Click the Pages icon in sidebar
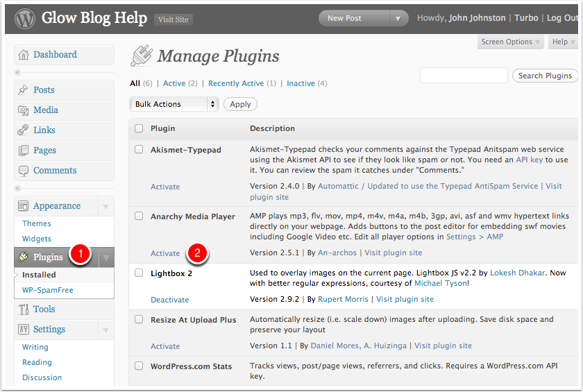Image resolution: width=583 pixels, height=392 pixels. [24, 151]
